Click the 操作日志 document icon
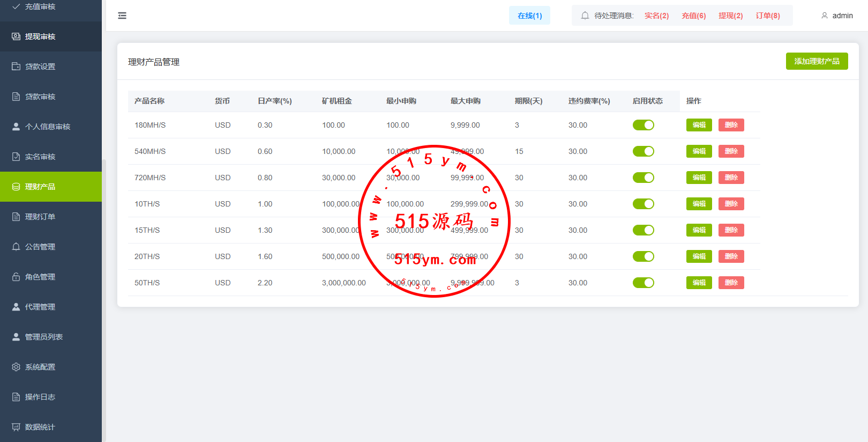 coord(16,397)
